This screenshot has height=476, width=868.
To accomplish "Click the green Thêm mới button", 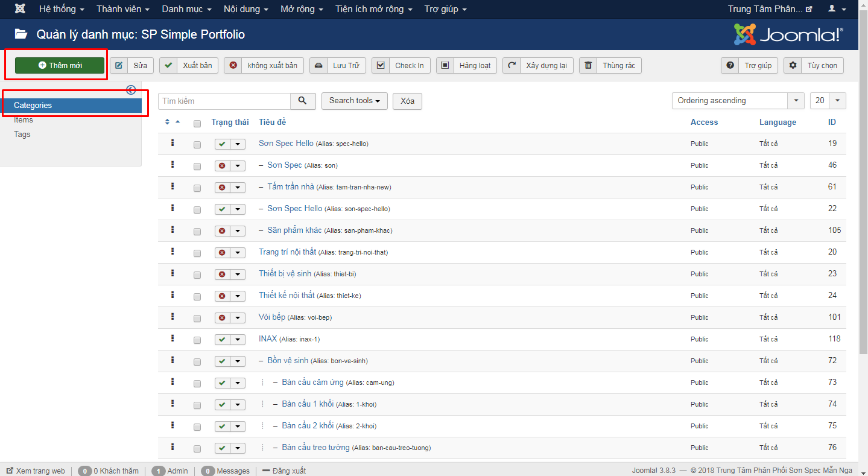I will coord(60,65).
